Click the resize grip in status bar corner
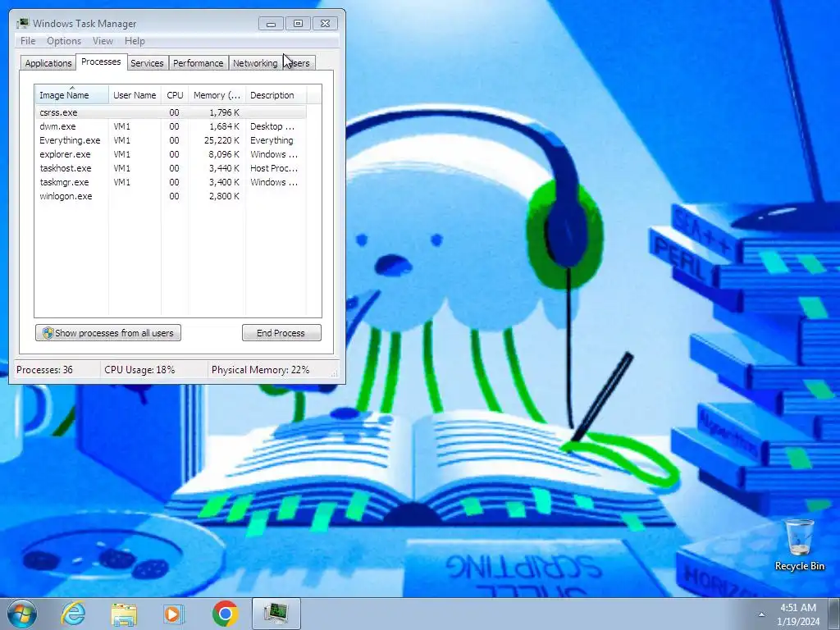Viewport: 840px width, 630px height. point(335,373)
